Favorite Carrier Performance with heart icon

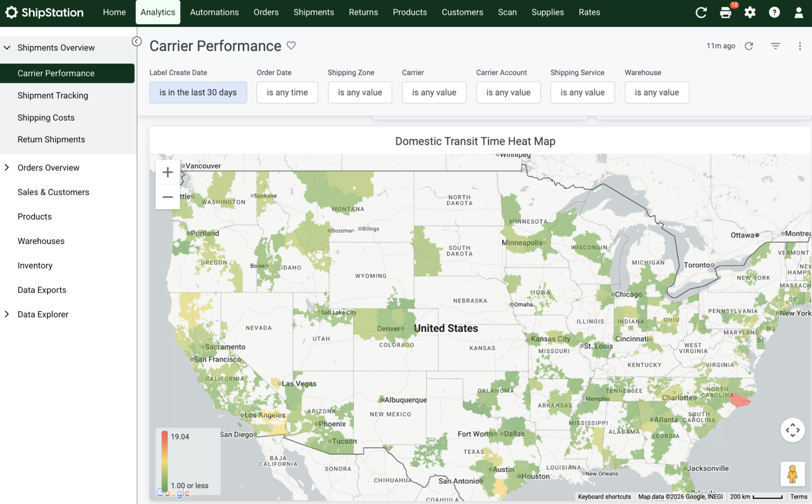(291, 45)
